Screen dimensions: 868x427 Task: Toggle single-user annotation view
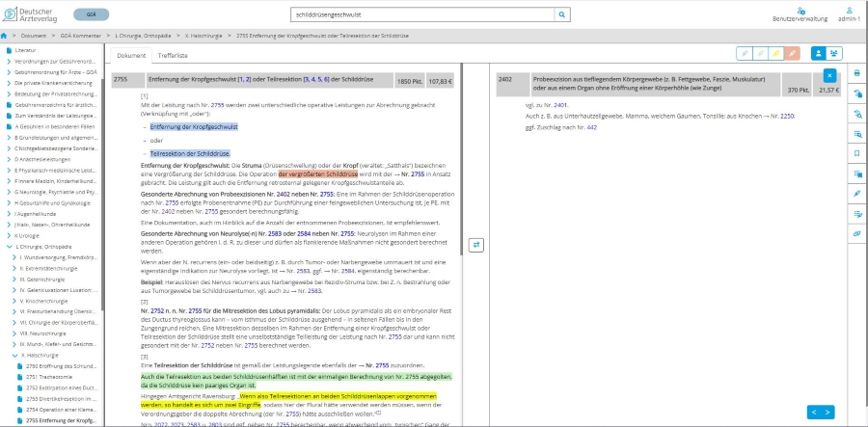(x=820, y=54)
